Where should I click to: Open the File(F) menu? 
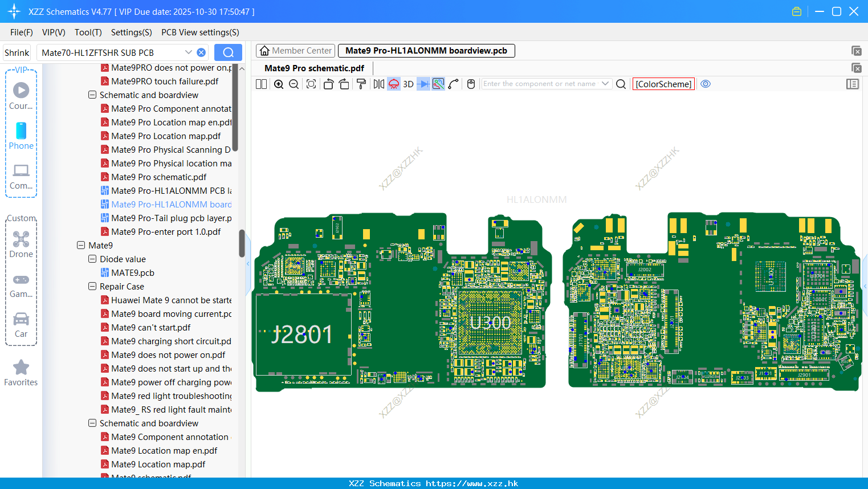click(x=22, y=32)
